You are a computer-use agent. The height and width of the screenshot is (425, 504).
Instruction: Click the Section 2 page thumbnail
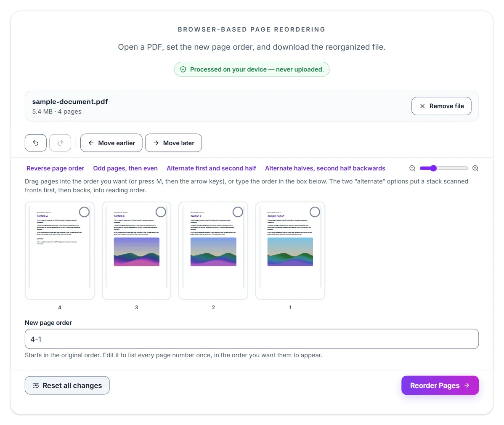213,251
